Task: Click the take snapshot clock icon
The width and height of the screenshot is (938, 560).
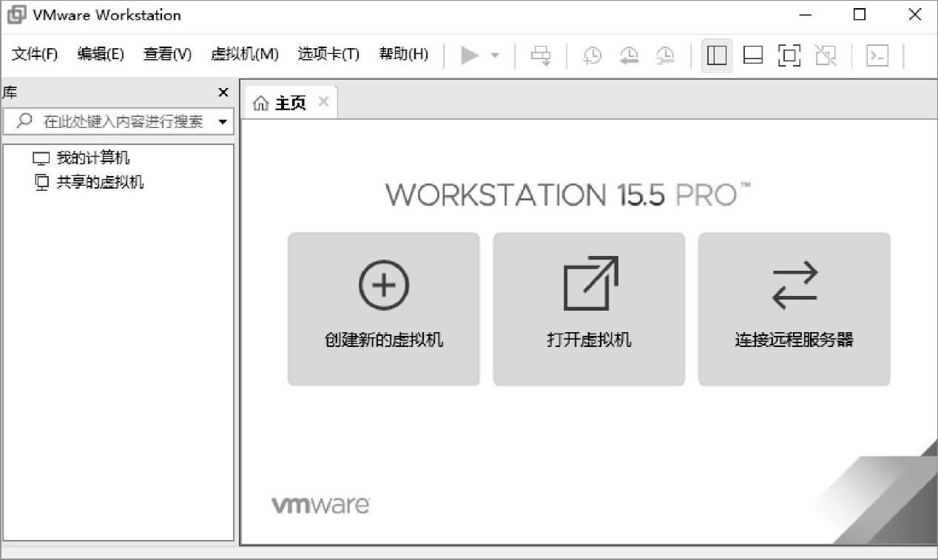Action: [x=592, y=55]
